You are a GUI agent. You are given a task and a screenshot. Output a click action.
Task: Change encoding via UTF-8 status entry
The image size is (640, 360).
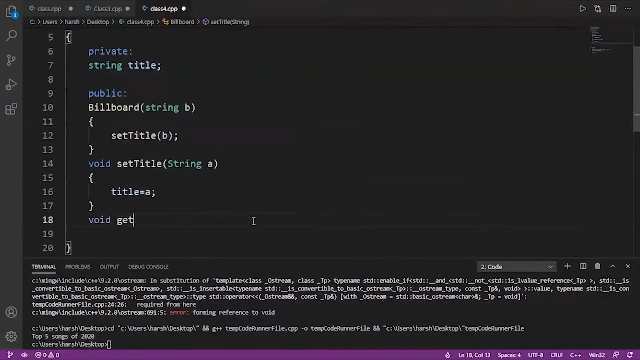[536, 355]
